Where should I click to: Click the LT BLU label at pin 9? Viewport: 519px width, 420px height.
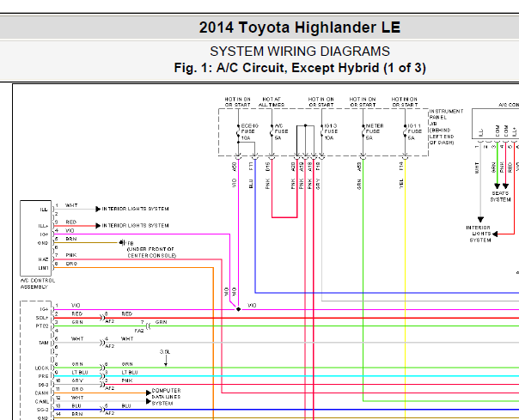[80, 373]
